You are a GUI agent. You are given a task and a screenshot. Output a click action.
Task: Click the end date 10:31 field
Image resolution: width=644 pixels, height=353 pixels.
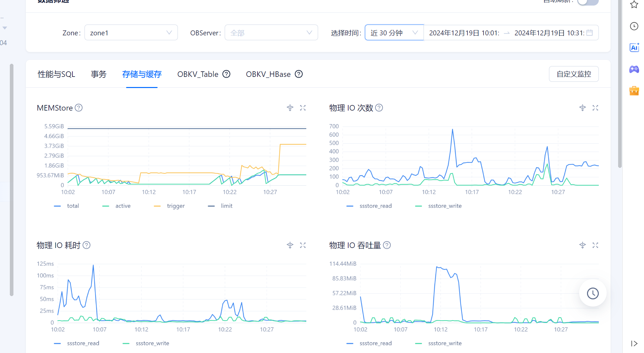coord(549,33)
